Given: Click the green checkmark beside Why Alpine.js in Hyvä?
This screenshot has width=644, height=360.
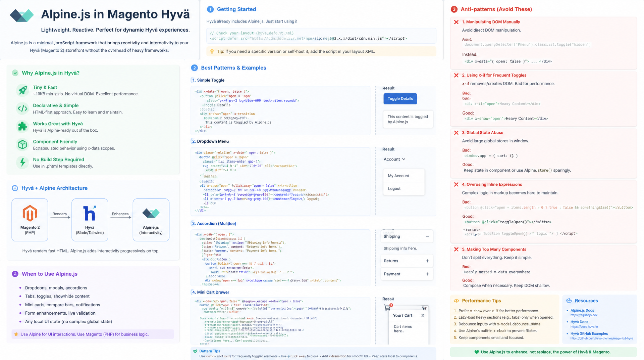Looking at the screenshot, I should point(15,73).
